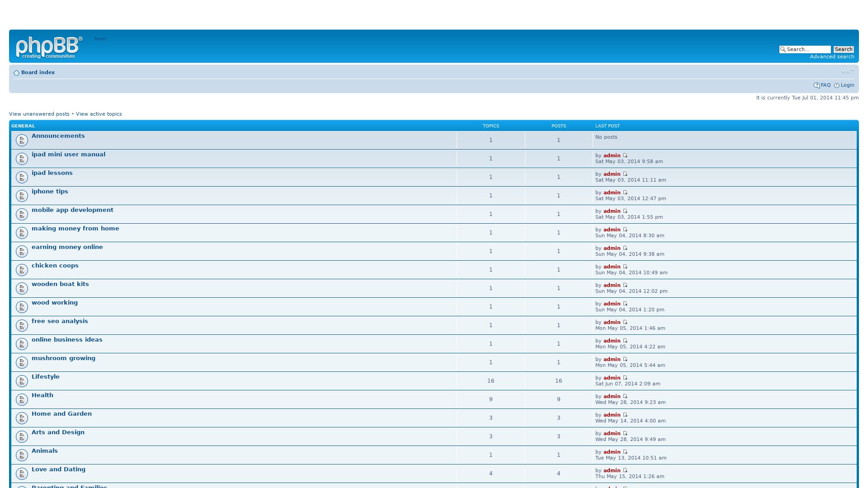Click the FAQ question mark icon
The height and width of the screenshot is (488, 868).
point(816,85)
